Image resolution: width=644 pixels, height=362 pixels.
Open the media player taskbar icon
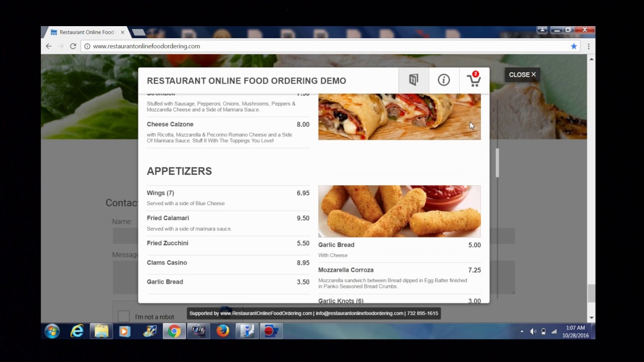coord(125,331)
